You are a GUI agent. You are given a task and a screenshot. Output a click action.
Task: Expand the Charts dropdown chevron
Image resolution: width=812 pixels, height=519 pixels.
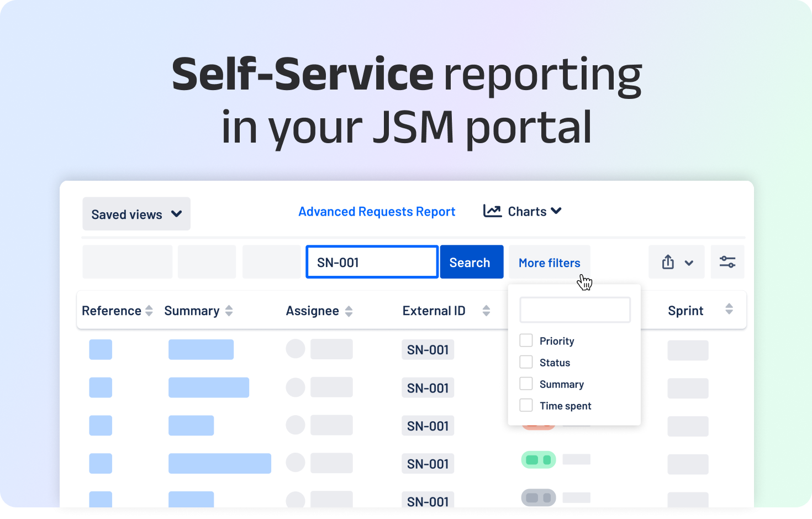pyautogui.click(x=556, y=211)
